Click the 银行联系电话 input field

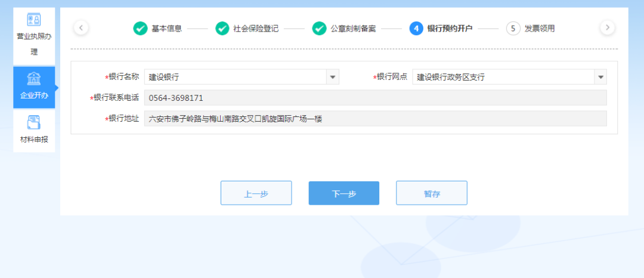point(375,98)
